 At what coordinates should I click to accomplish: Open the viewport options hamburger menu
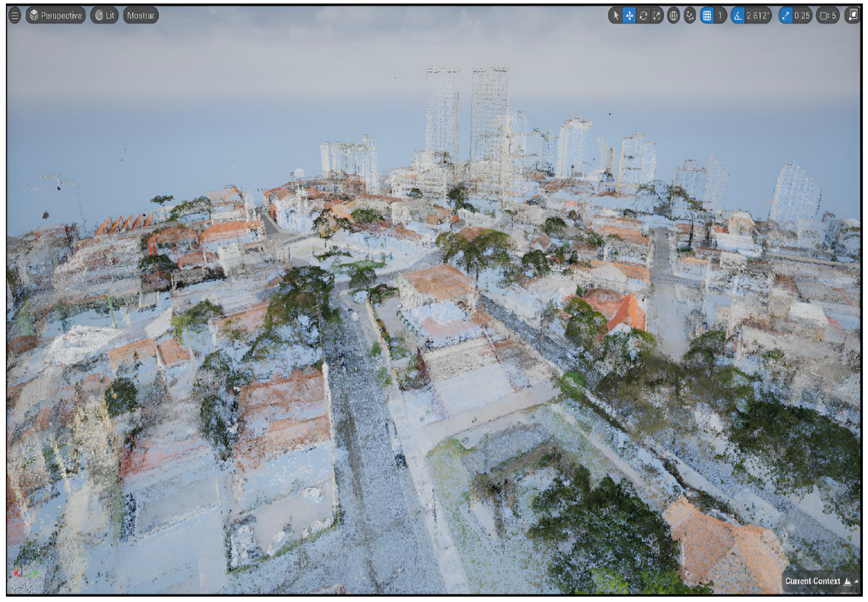click(14, 15)
